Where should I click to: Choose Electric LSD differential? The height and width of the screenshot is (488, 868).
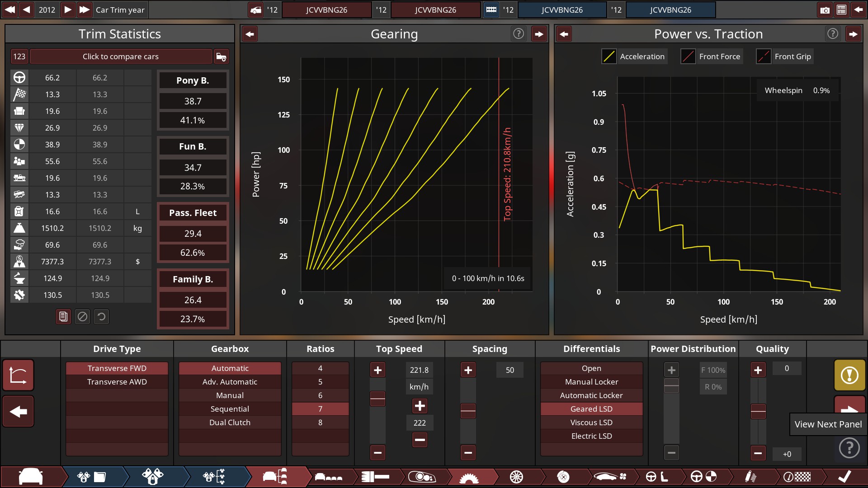pos(591,436)
